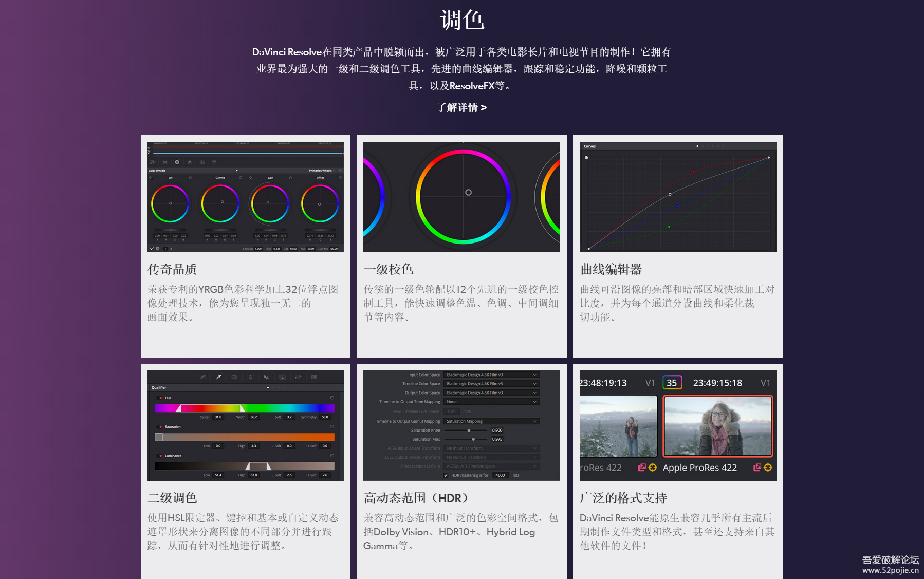The width and height of the screenshot is (924, 579).
Task: Click the red control point on the curve
Action: [x=693, y=172]
